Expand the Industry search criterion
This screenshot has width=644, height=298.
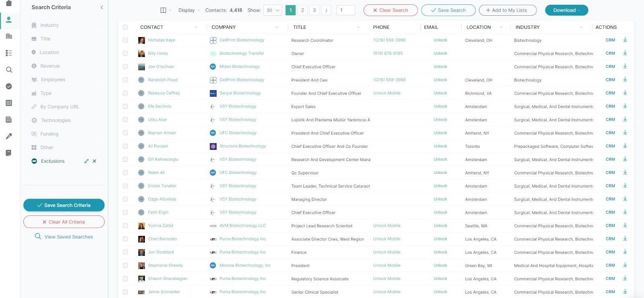tap(45, 25)
